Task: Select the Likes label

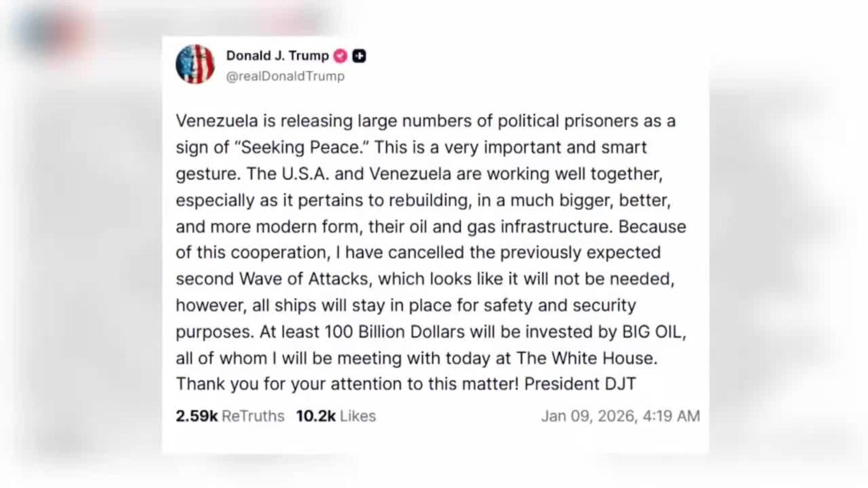Action: tap(358, 416)
